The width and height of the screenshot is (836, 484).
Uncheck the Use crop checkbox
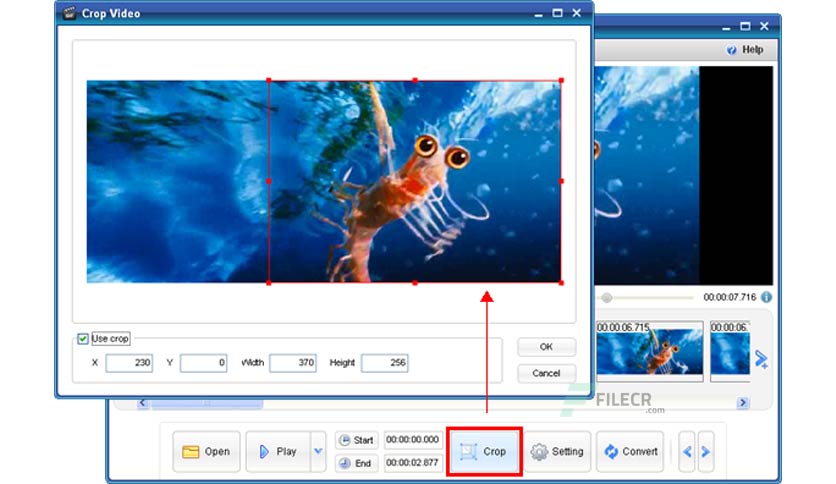point(83,339)
